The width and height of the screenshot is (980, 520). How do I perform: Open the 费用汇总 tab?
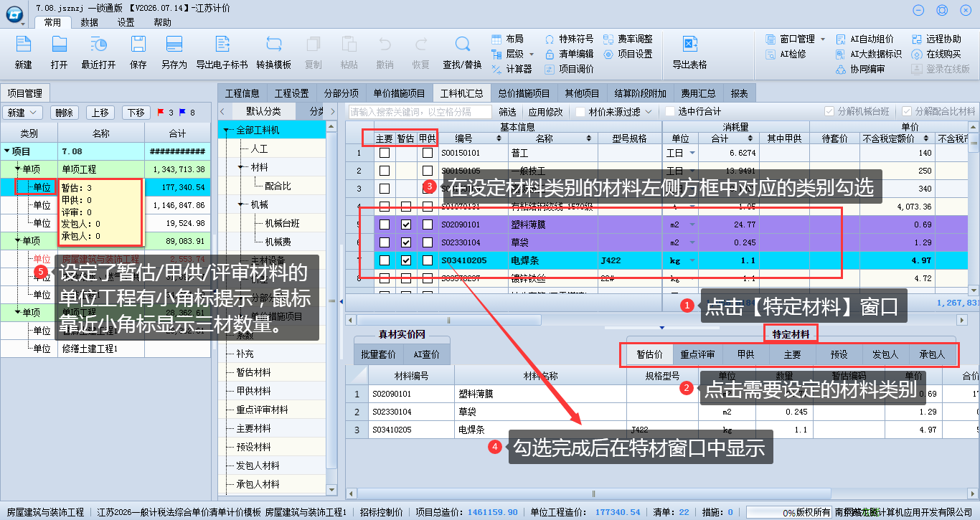(x=699, y=93)
